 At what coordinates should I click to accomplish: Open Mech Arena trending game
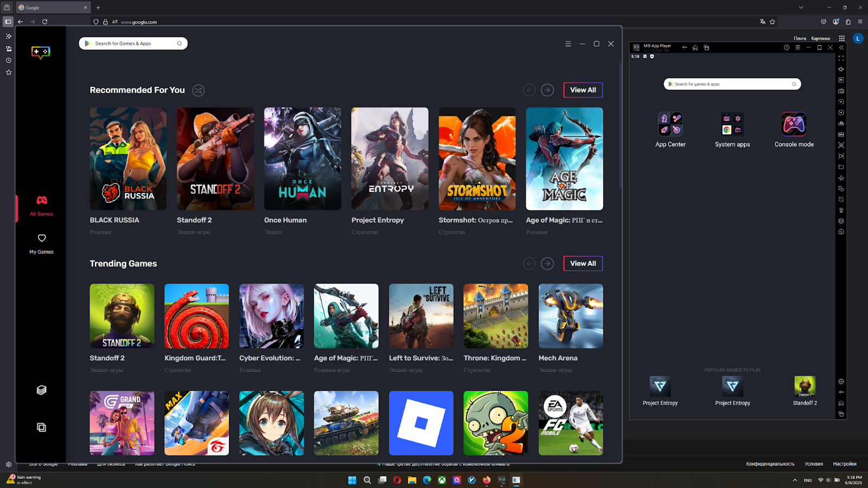571,316
